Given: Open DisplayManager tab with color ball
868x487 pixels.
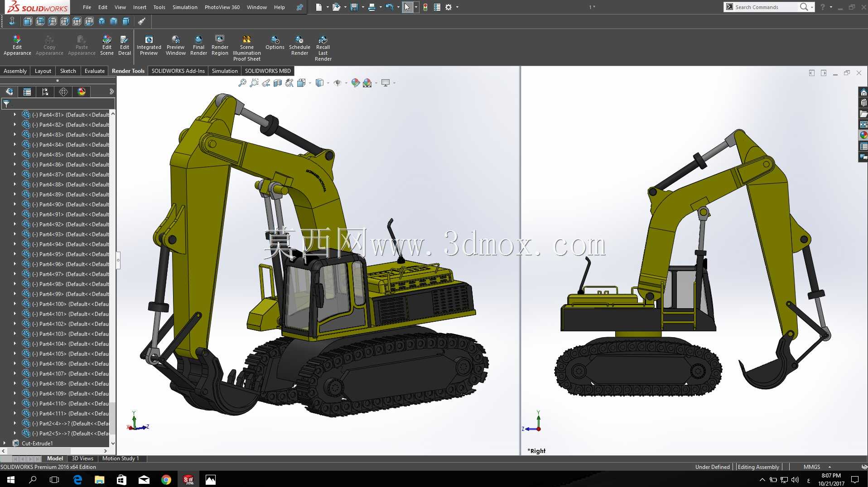Looking at the screenshot, I should click(82, 92).
